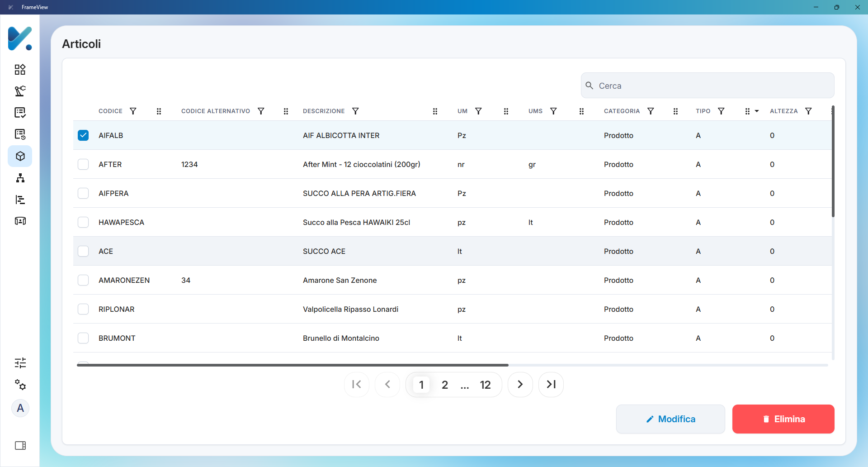The width and height of the screenshot is (868, 467).
Task: Open the DESCRIZIONE column grip handle
Action: (x=435, y=111)
